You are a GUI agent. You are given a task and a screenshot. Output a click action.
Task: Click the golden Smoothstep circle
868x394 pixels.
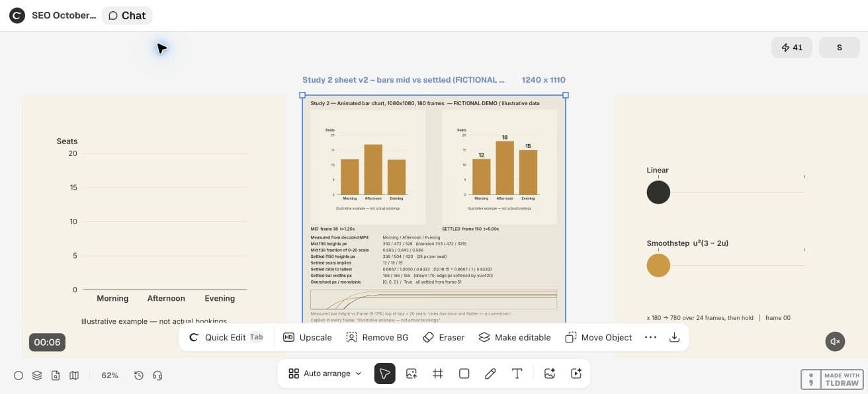658,265
